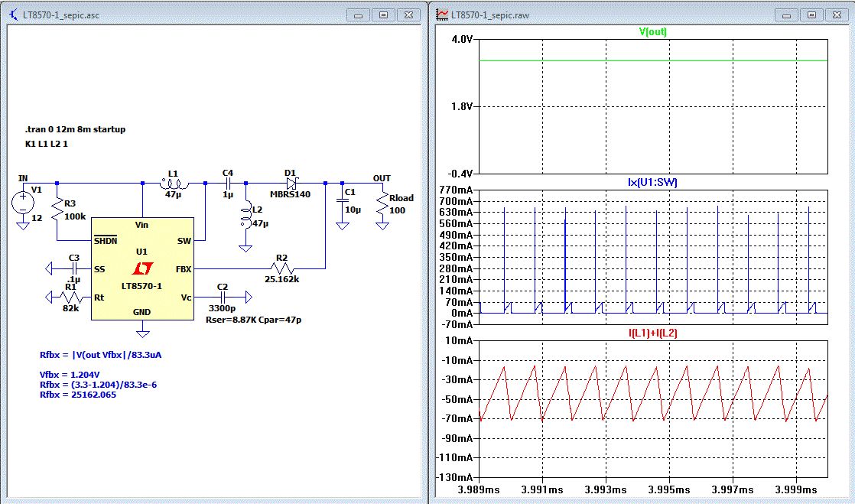
Task: Close the LT8570-1_sepic.raw waveform window
Action: (x=836, y=15)
